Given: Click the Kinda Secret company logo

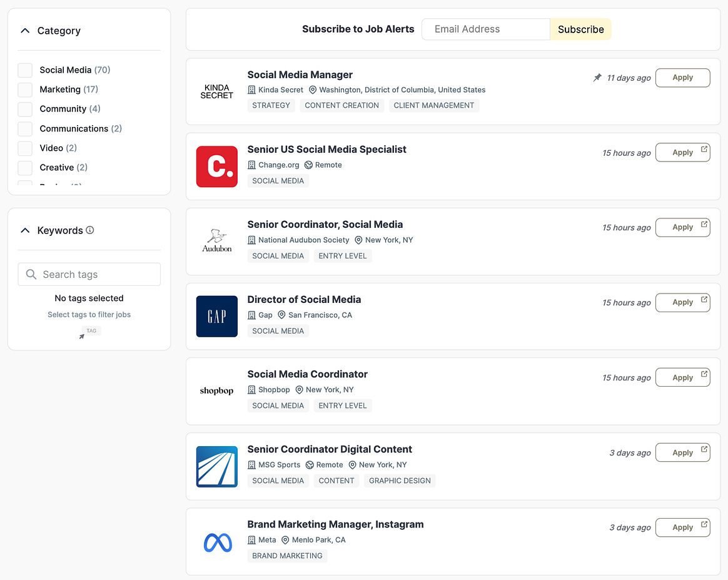Looking at the screenshot, I should (217, 91).
